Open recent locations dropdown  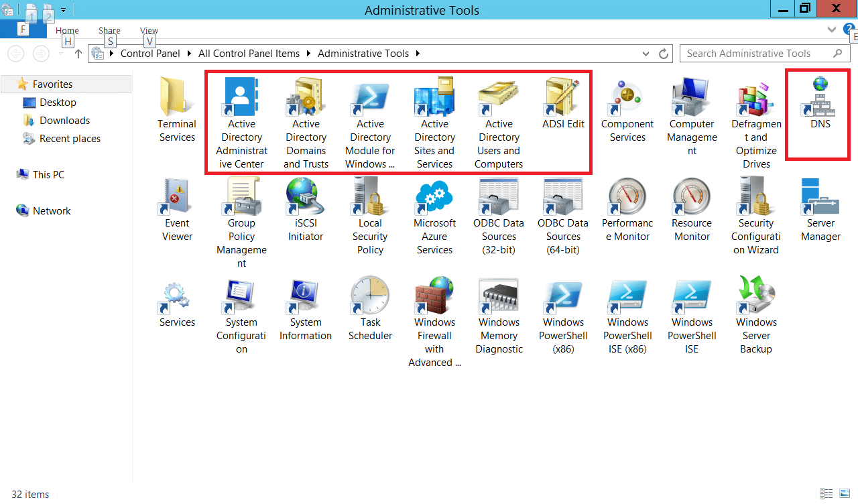(x=60, y=54)
